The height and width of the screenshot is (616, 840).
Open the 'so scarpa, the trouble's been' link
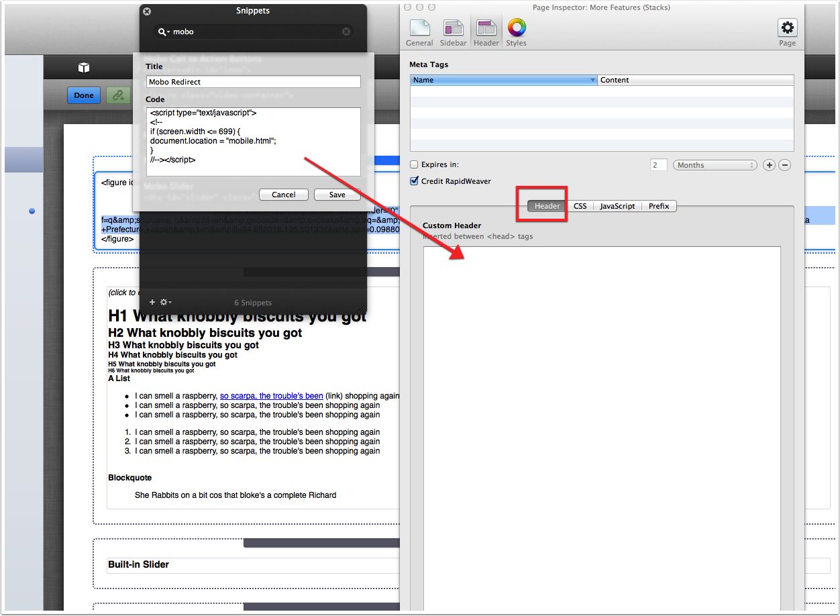[272, 396]
